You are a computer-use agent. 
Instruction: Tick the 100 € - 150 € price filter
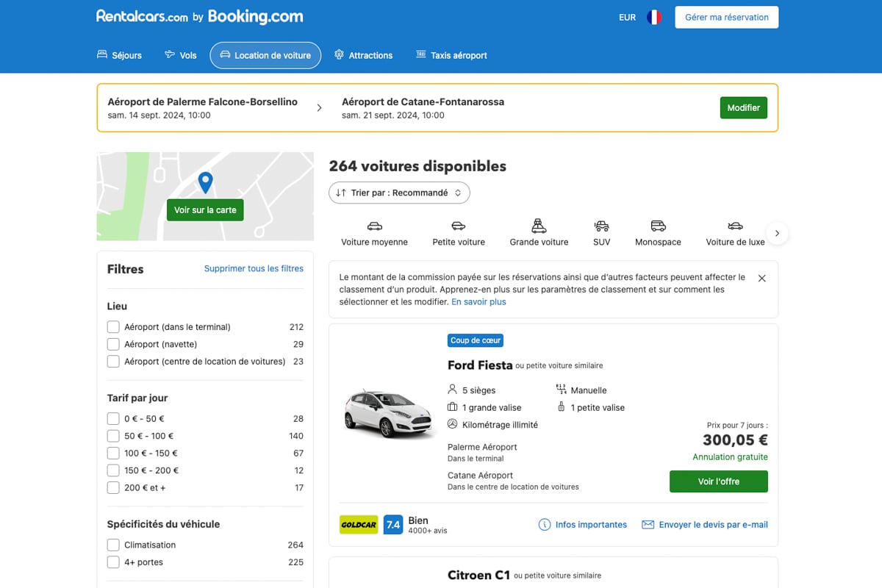pyautogui.click(x=113, y=453)
